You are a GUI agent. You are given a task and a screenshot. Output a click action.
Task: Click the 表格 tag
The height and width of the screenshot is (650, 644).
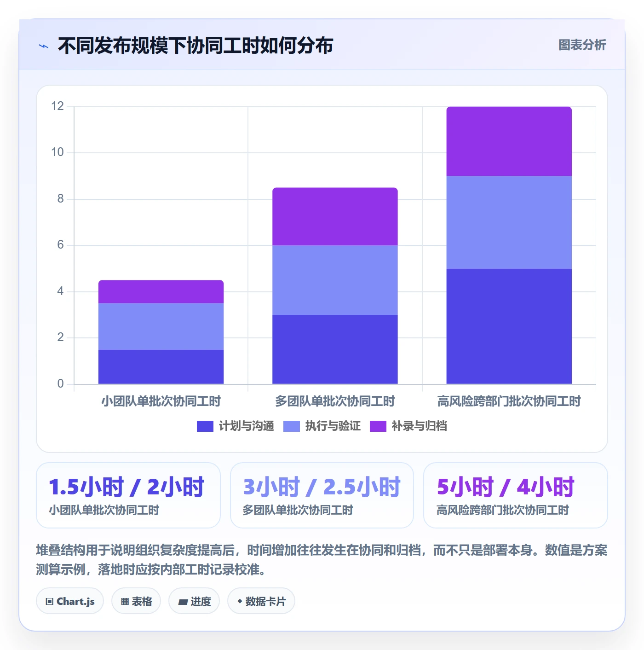(136, 601)
